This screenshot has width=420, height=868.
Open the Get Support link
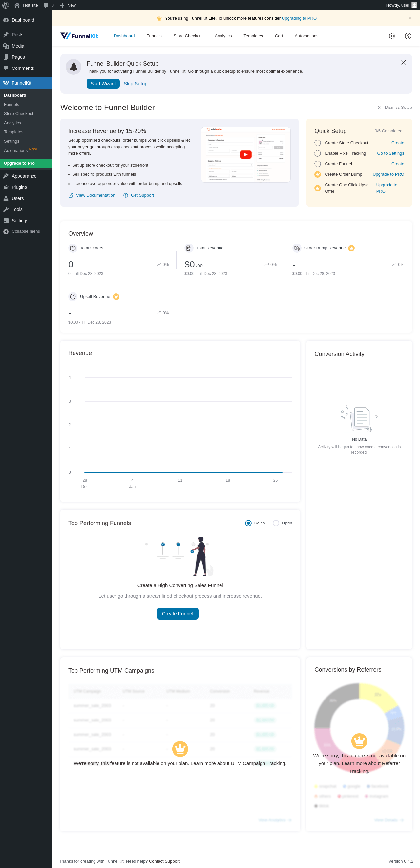pos(139,195)
